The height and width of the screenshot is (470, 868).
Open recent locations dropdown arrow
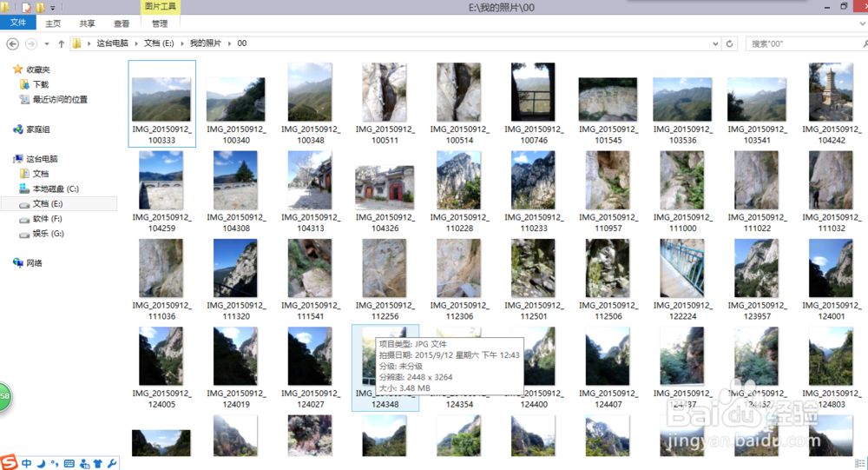click(x=47, y=43)
